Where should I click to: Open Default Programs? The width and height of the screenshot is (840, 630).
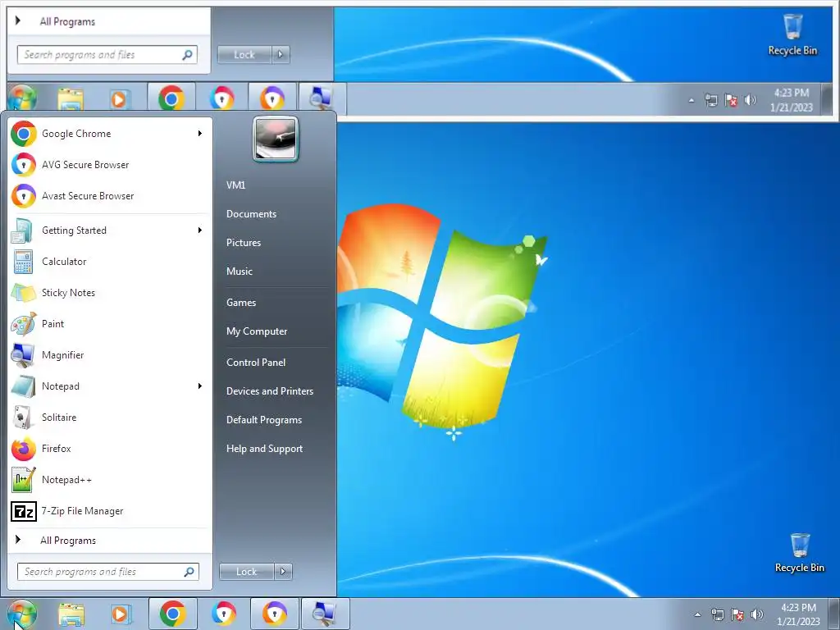coord(264,420)
